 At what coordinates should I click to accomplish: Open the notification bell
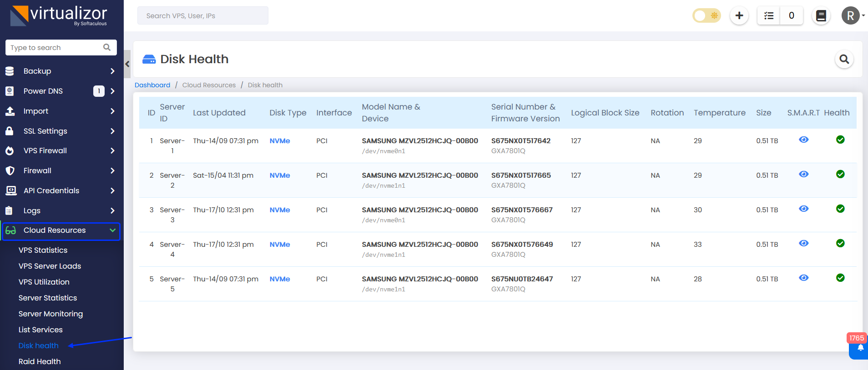[860, 348]
